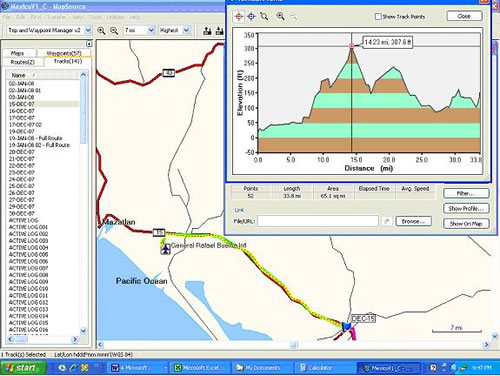
Task: Select the 19-JAN-08 - Full Route track
Action: (x=36, y=138)
